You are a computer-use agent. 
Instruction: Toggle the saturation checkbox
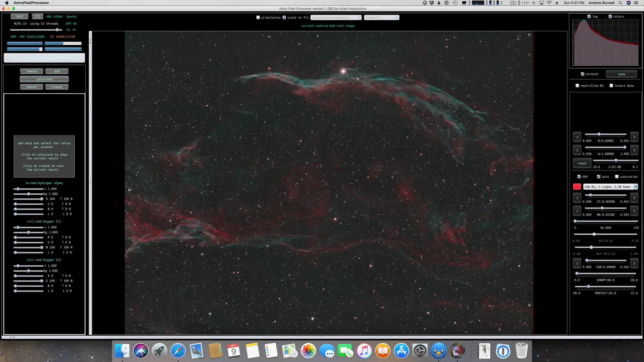(x=617, y=177)
